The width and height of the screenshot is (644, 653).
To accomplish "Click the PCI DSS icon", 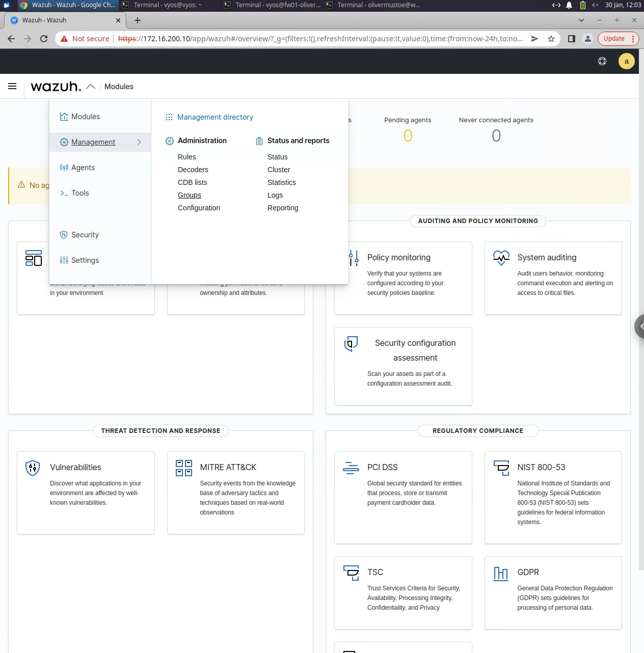I will (x=351, y=468).
